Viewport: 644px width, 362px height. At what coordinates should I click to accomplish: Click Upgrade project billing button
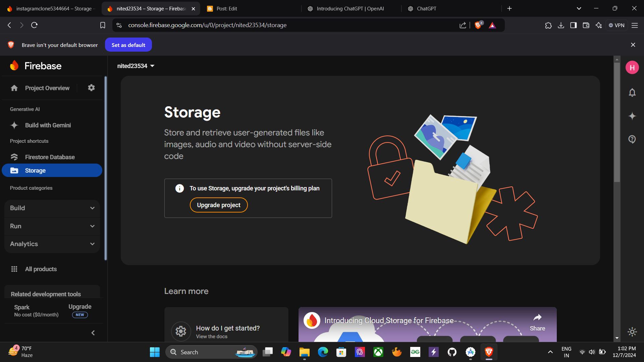[x=219, y=205]
